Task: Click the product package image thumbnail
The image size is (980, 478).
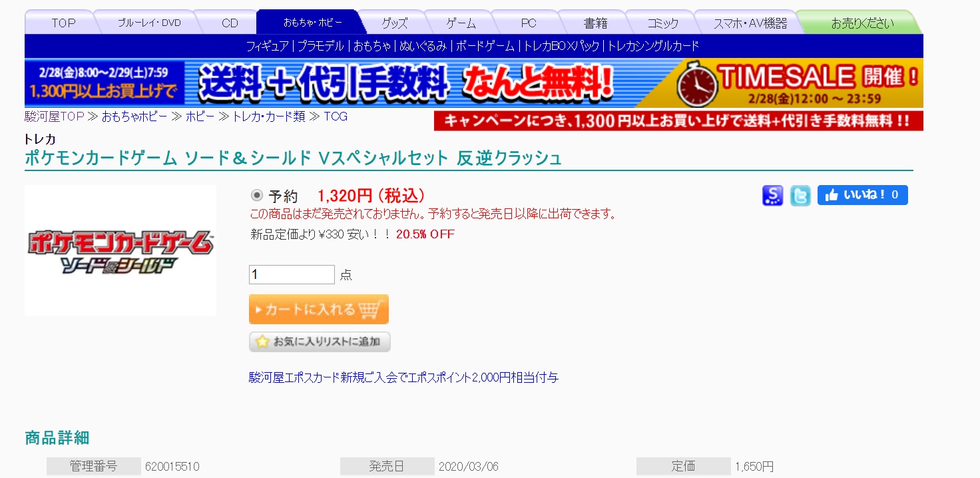Action: [121, 251]
